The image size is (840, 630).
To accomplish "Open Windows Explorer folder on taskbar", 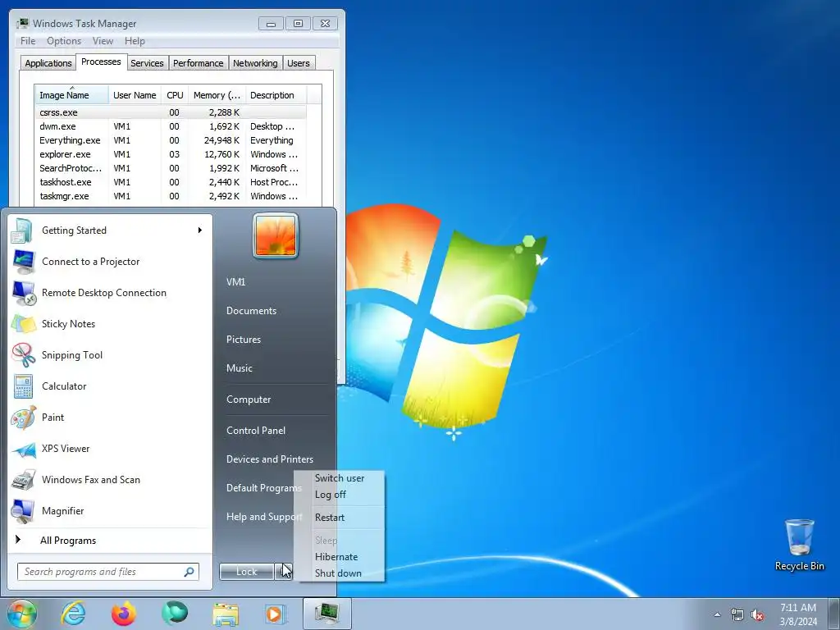I will pos(226,614).
